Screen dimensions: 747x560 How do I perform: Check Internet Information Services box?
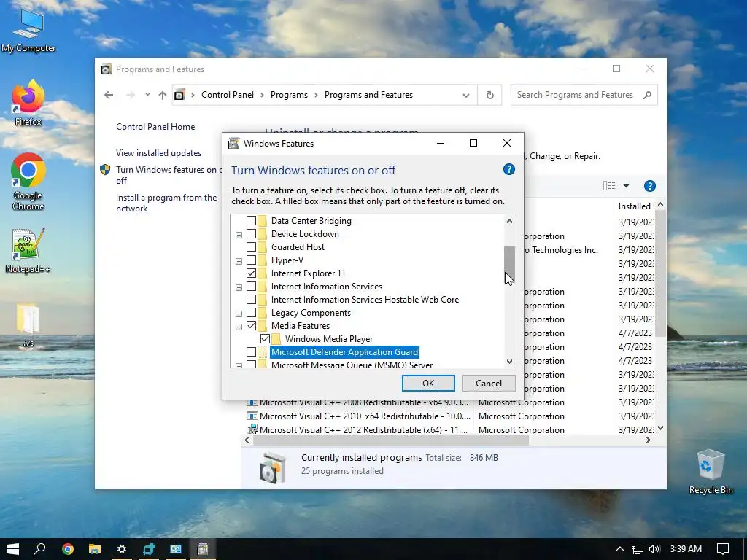click(x=251, y=287)
